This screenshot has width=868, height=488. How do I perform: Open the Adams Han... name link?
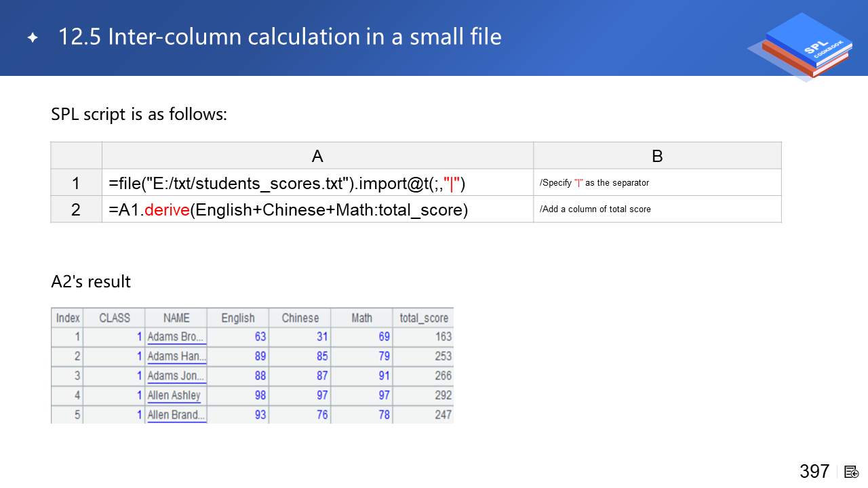(x=176, y=357)
